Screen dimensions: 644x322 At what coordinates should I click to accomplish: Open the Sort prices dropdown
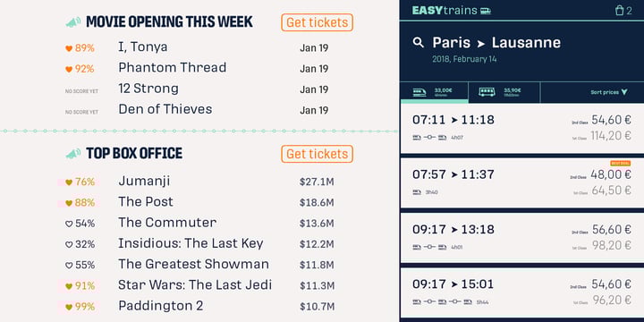tap(609, 92)
